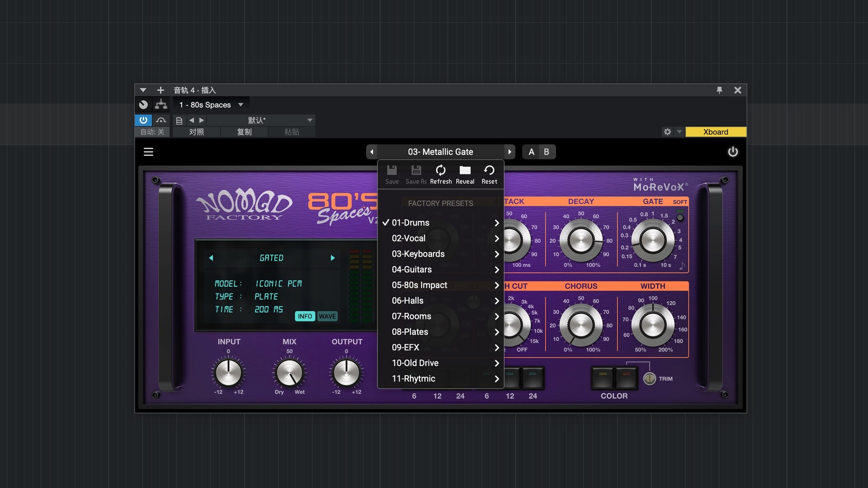Click the WIDTH knob
Screen dimensions: 868x488
click(x=652, y=325)
